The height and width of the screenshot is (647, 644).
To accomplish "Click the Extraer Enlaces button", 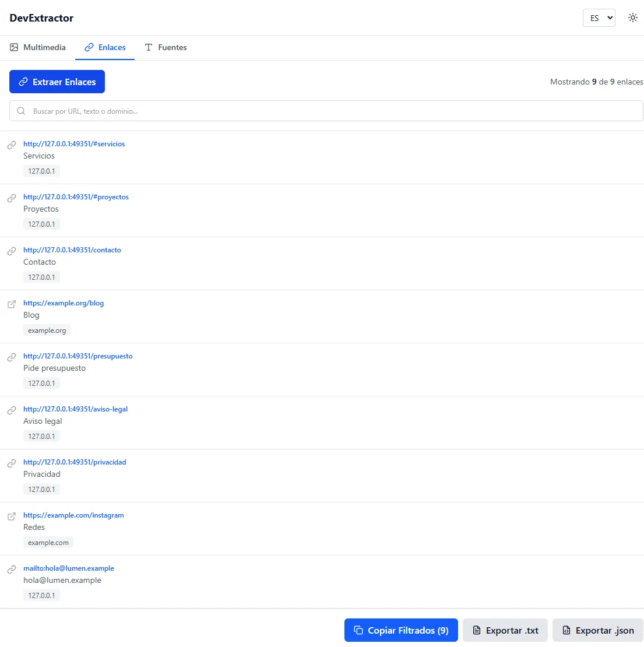I will coord(57,82).
